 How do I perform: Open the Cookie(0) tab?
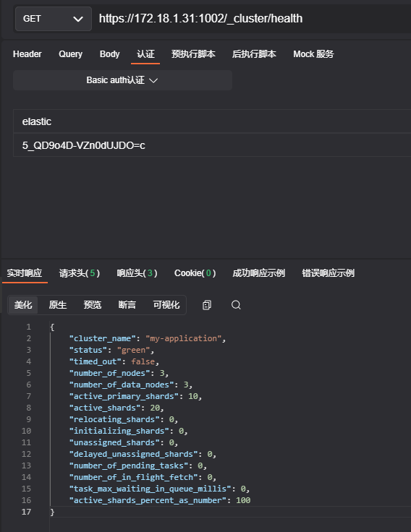pyautogui.click(x=195, y=273)
